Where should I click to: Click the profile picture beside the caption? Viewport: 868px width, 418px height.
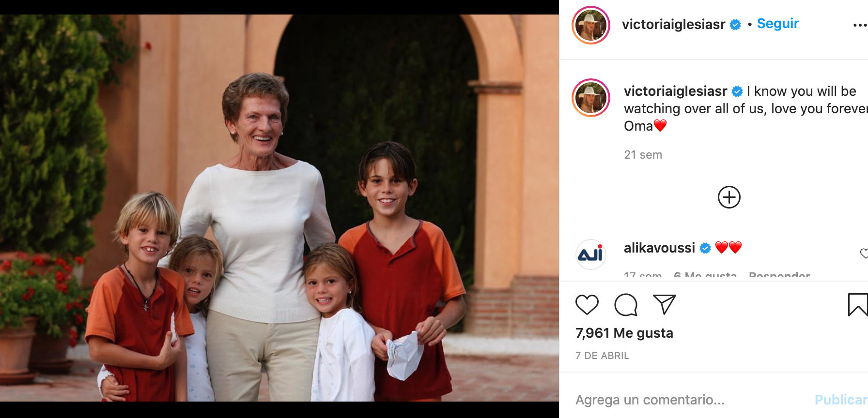[x=591, y=98]
